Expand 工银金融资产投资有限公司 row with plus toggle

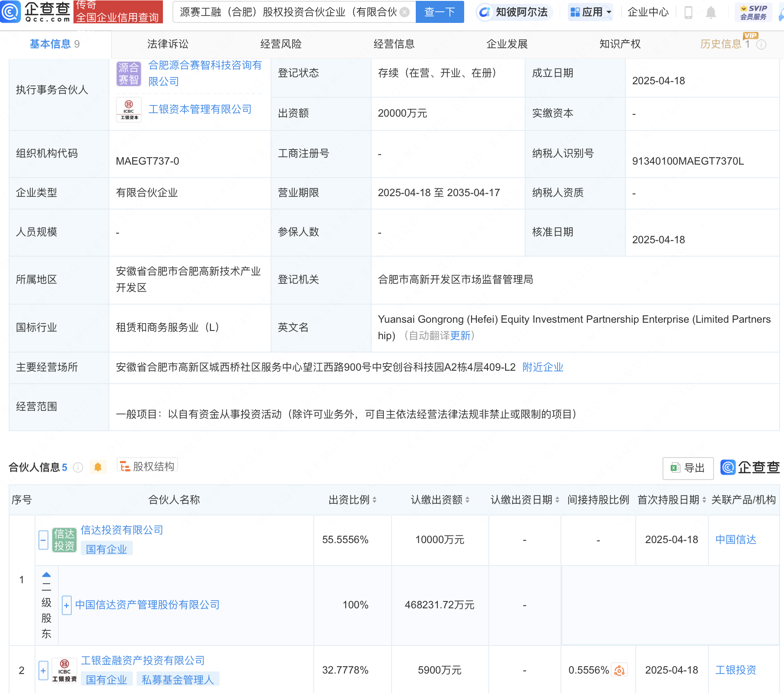click(43, 671)
